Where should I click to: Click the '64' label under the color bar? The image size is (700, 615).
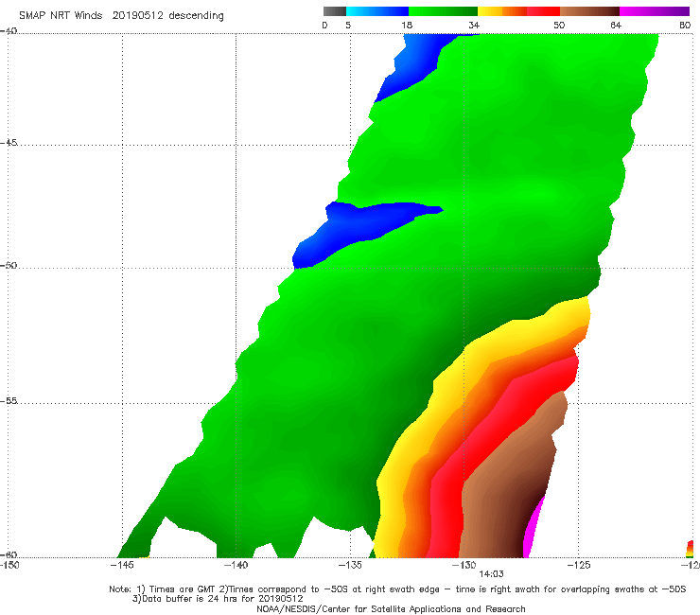pos(616,25)
